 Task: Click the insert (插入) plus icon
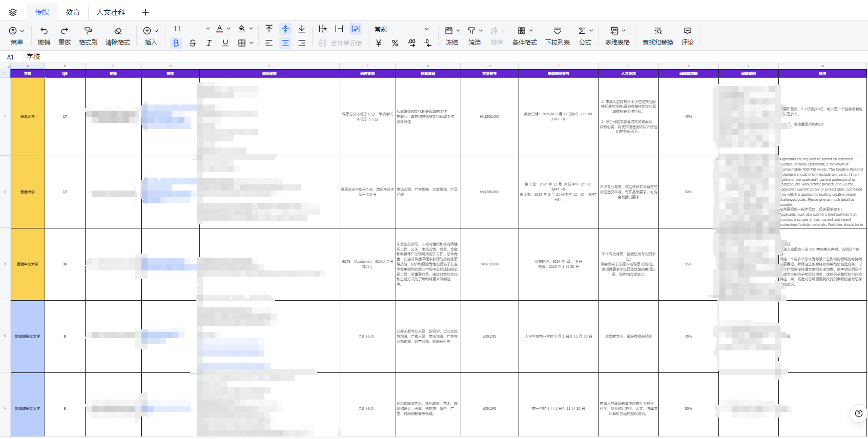point(147,31)
